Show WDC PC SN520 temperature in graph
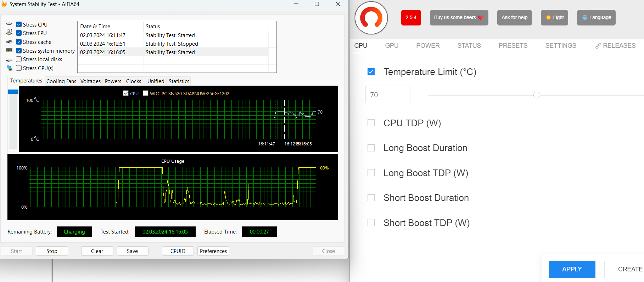The height and width of the screenshot is (282, 644). pos(146,93)
